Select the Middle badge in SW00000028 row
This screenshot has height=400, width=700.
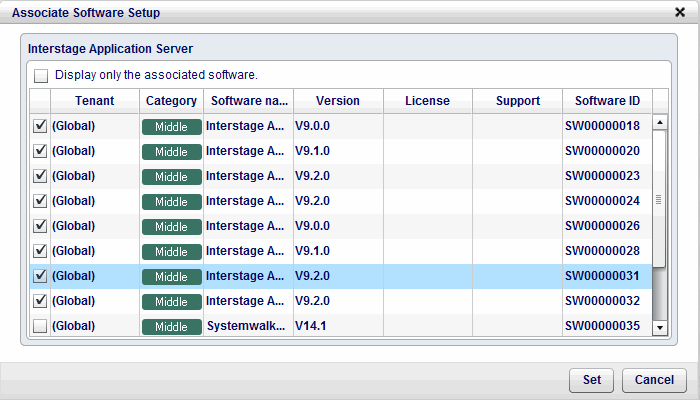pos(171,252)
